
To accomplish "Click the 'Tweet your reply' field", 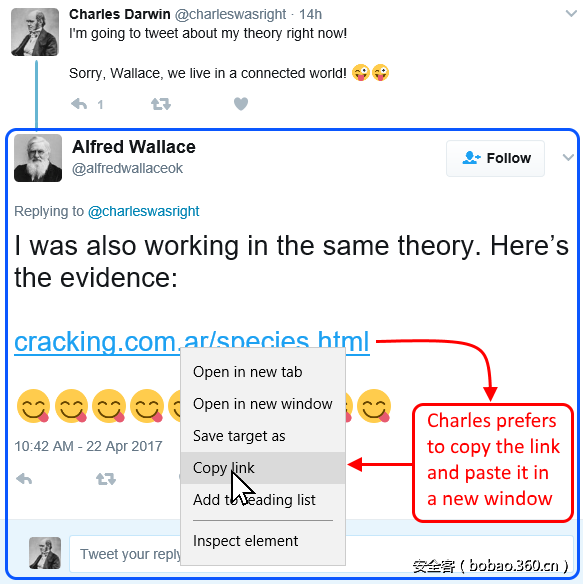I will [x=125, y=554].
